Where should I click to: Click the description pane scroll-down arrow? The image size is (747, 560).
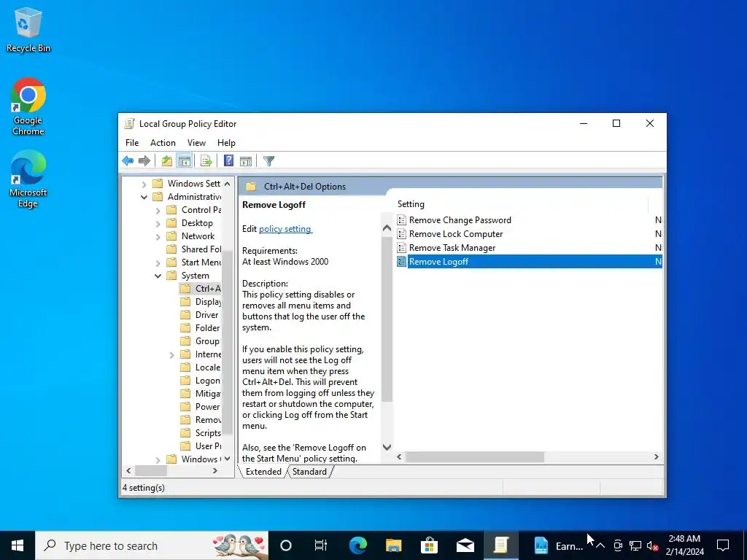click(x=387, y=447)
